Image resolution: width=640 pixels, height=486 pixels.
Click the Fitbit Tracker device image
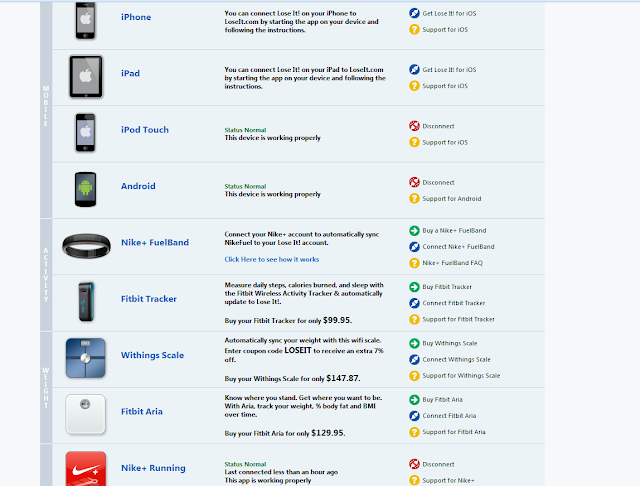[86, 302]
